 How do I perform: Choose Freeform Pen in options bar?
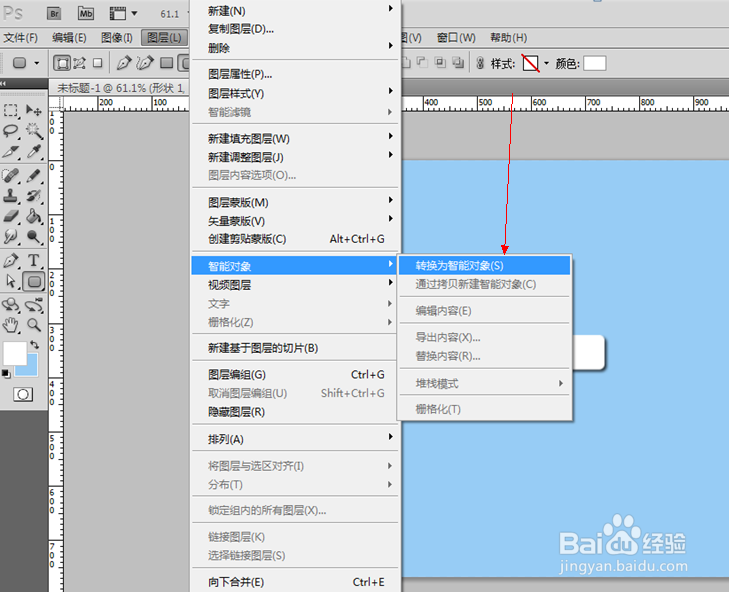coord(145,63)
